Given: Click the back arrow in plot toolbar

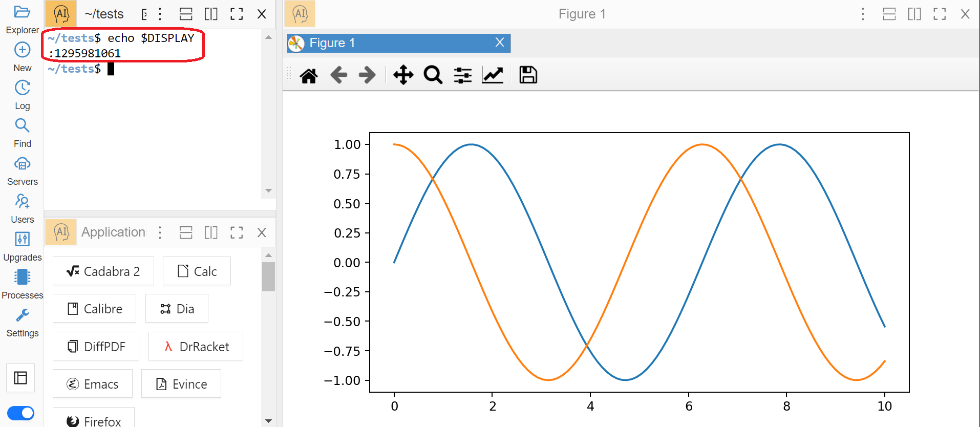Looking at the screenshot, I should point(338,75).
